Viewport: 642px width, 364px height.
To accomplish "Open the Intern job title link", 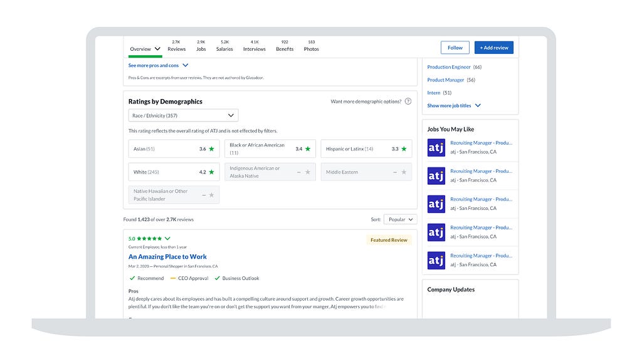I will coord(434,93).
